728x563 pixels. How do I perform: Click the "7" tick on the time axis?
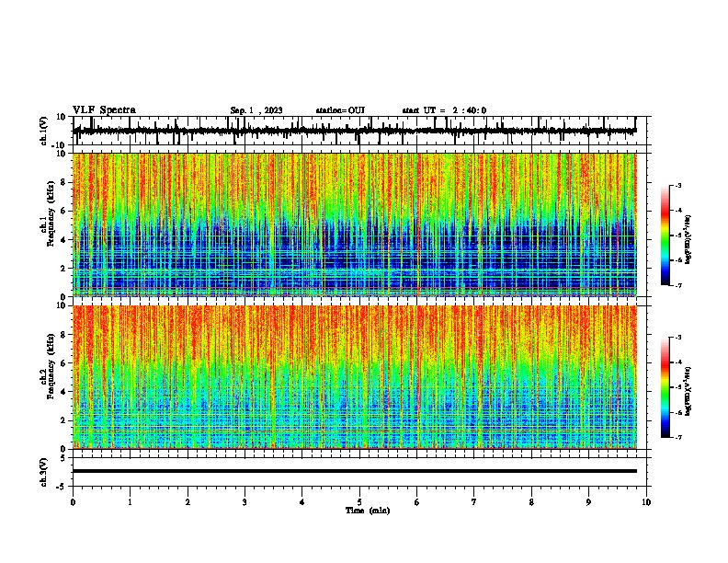coord(474,502)
